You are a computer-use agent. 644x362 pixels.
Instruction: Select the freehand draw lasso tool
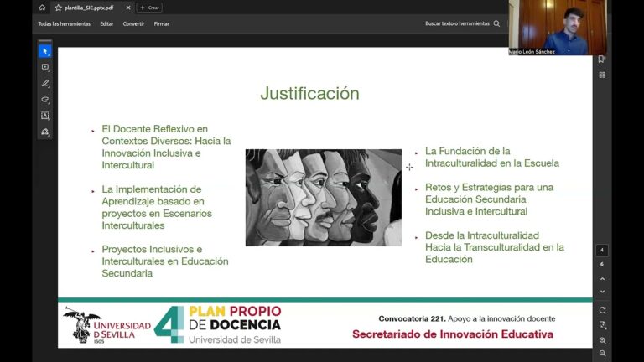coord(45,100)
